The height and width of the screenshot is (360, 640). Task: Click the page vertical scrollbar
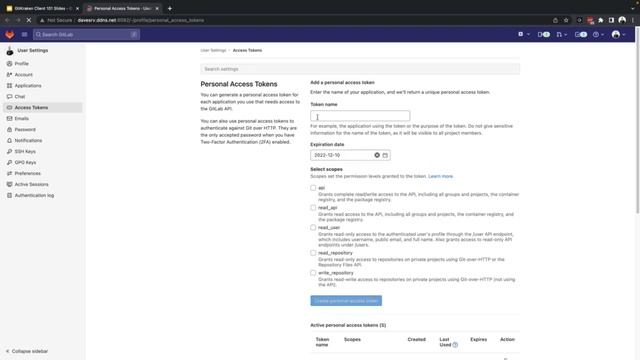(x=638, y=120)
